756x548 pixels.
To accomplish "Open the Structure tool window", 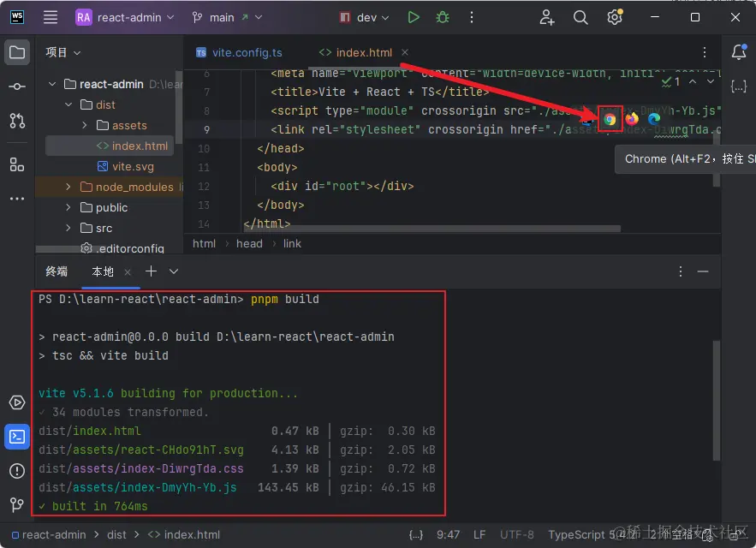I will [17, 164].
